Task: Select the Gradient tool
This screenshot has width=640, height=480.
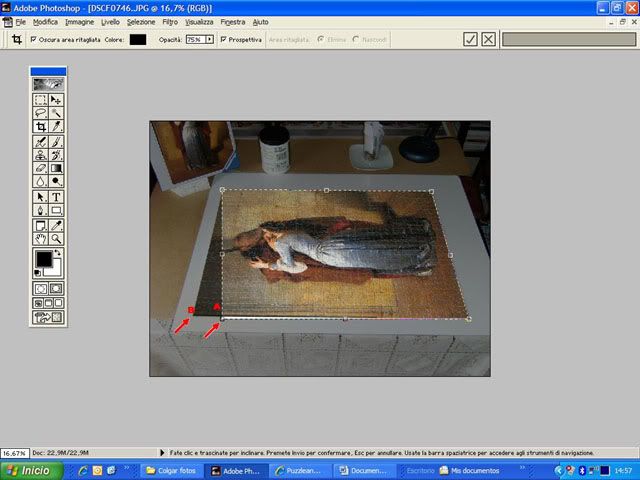Action: (56, 168)
